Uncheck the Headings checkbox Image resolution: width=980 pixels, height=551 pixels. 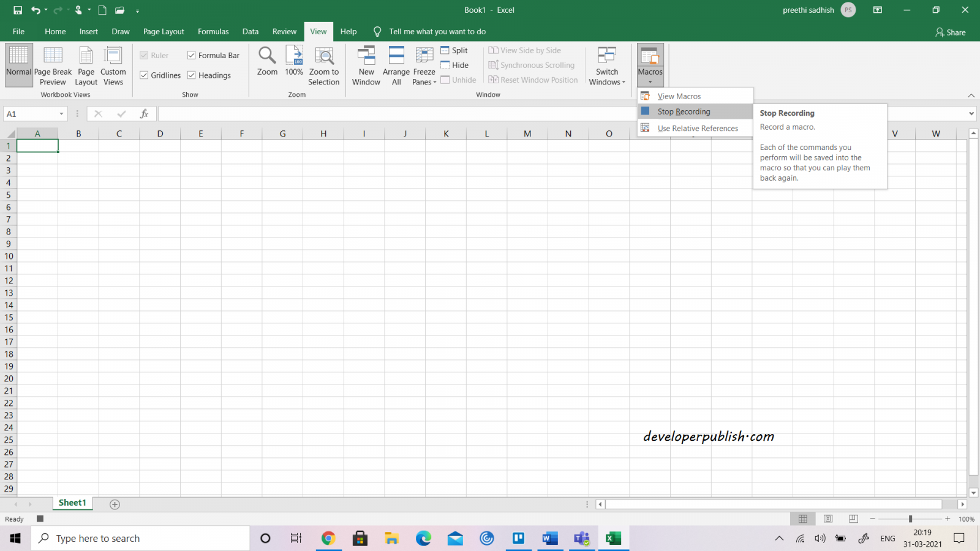click(x=192, y=75)
